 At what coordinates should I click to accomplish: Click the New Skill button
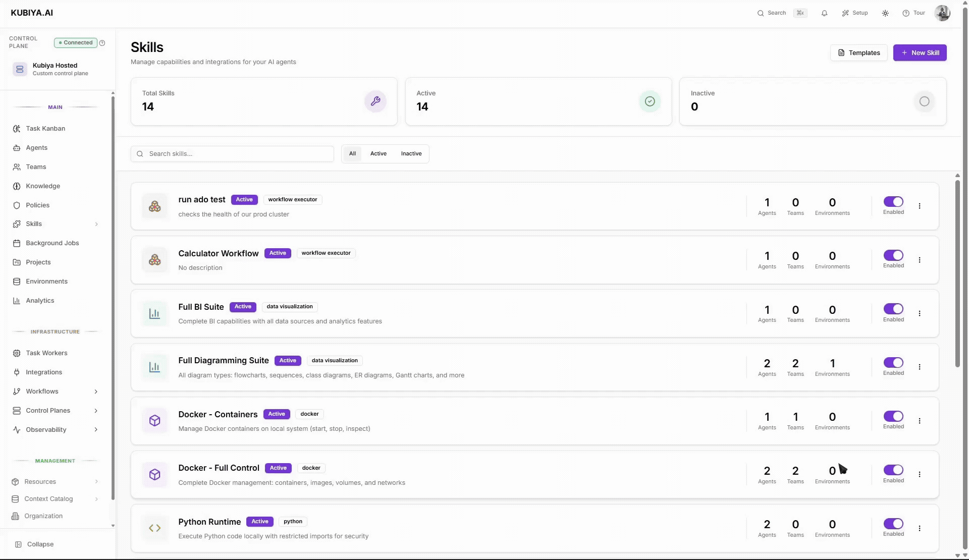(x=920, y=53)
